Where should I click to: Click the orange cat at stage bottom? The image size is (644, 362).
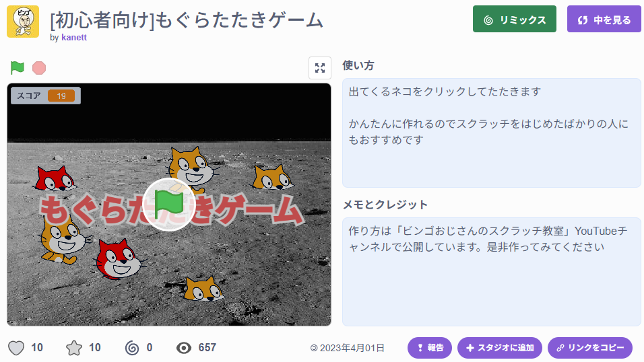(x=203, y=289)
